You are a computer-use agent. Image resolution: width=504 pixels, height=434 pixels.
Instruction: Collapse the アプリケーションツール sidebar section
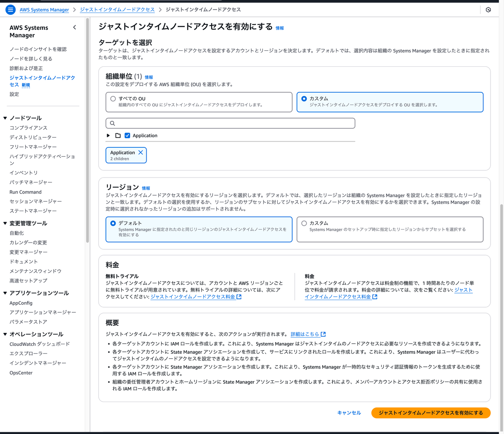pos(5,293)
